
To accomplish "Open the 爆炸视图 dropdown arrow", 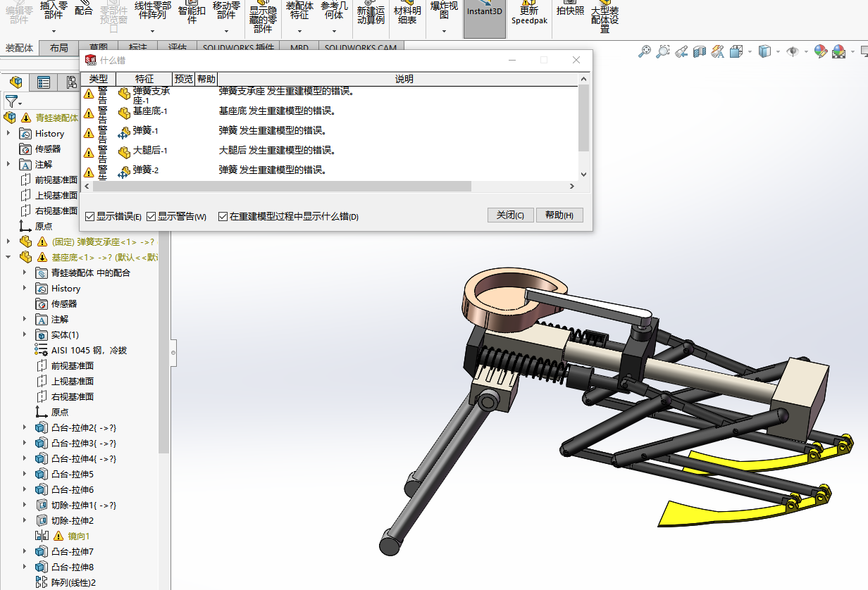I will (444, 32).
